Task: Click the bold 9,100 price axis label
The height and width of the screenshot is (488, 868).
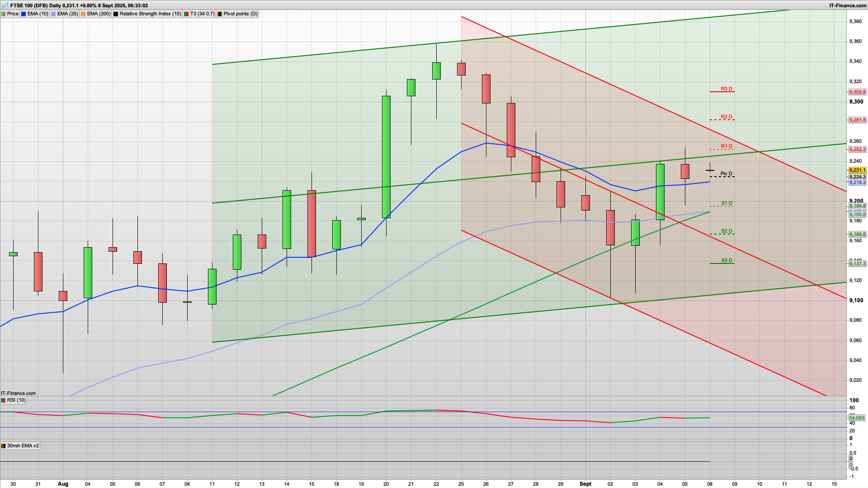Action: click(856, 300)
